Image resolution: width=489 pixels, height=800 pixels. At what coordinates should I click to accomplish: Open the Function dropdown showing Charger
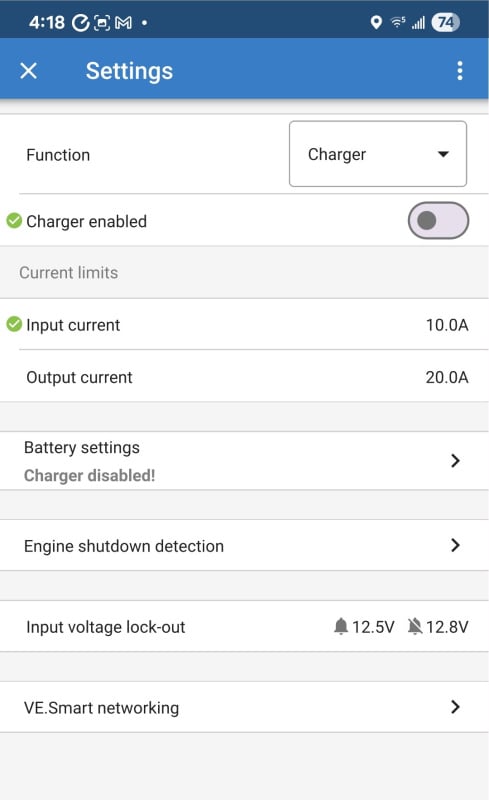tap(378, 154)
